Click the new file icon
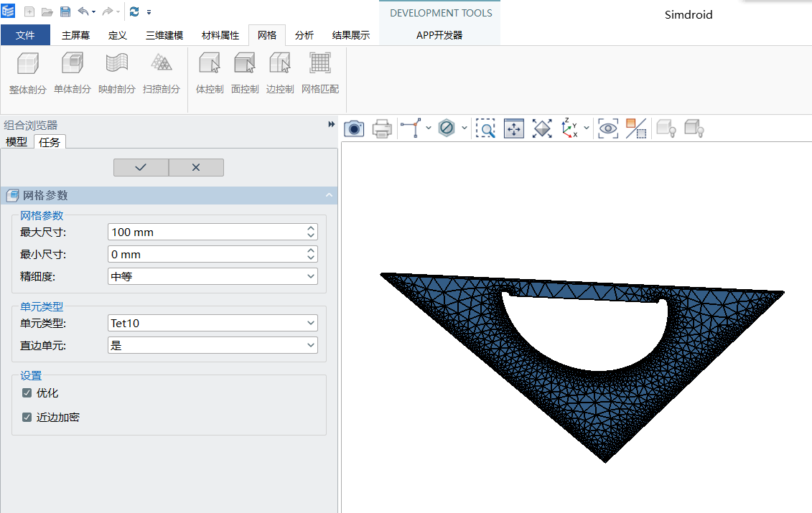Screen dimensions: 812x513 pyautogui.click(x=29, y=11)
